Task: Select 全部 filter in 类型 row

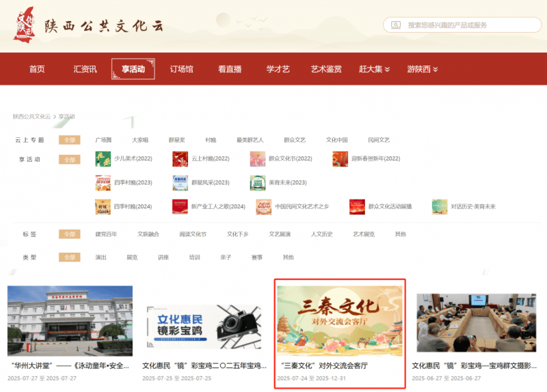Action: (x=69, y=257)
